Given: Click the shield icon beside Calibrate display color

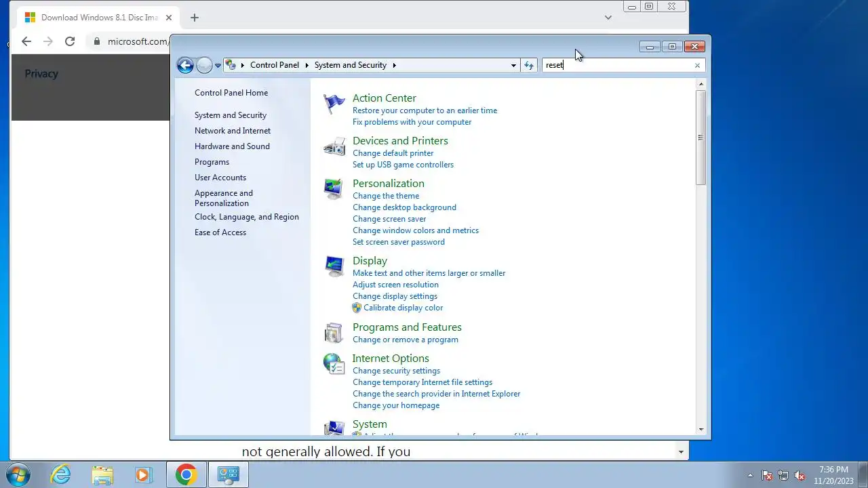Looking at the screenshot, I should [x=357, y=308].
